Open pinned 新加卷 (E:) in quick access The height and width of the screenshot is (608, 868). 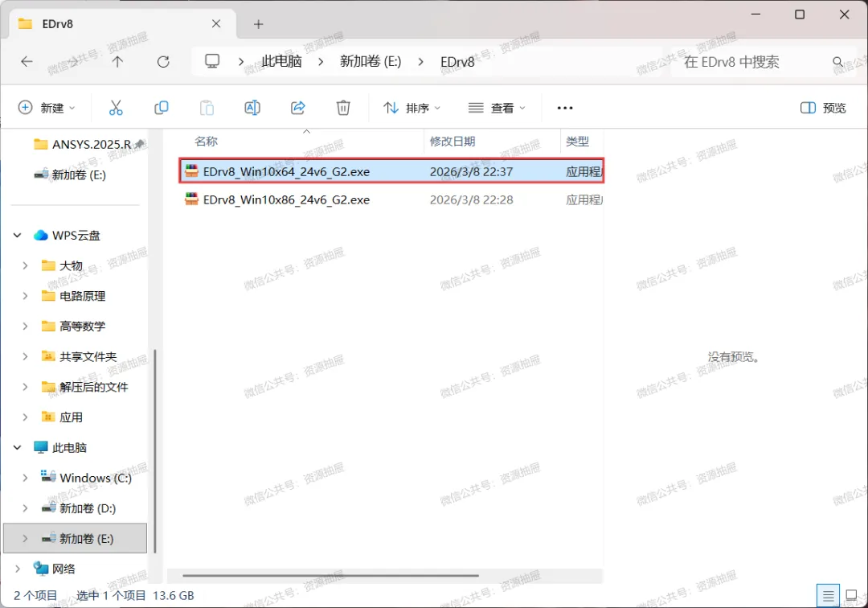pyautogui.click(x=70, y=175)
